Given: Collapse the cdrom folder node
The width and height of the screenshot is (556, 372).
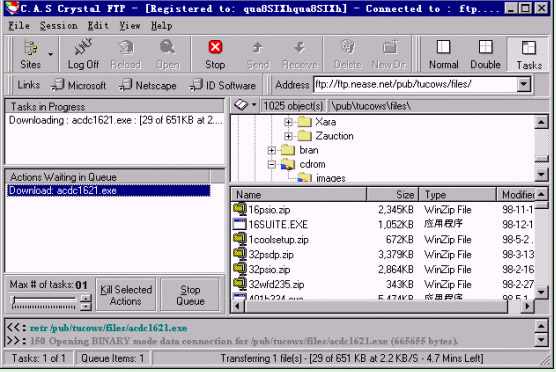Looking at the screenshot, I should tap(272, 165).
